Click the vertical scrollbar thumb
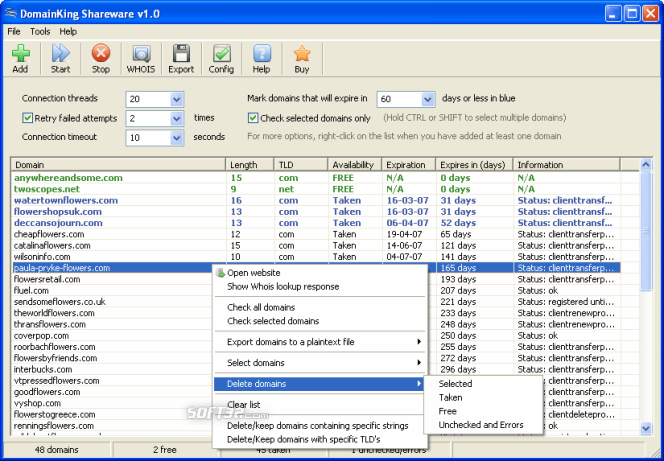Image resolution: width=664 pixels, height=461 pixels. [646, 231]
